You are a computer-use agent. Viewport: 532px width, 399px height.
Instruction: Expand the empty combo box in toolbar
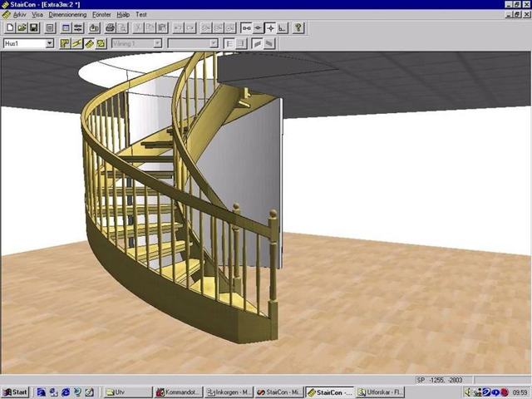[214, 43]
